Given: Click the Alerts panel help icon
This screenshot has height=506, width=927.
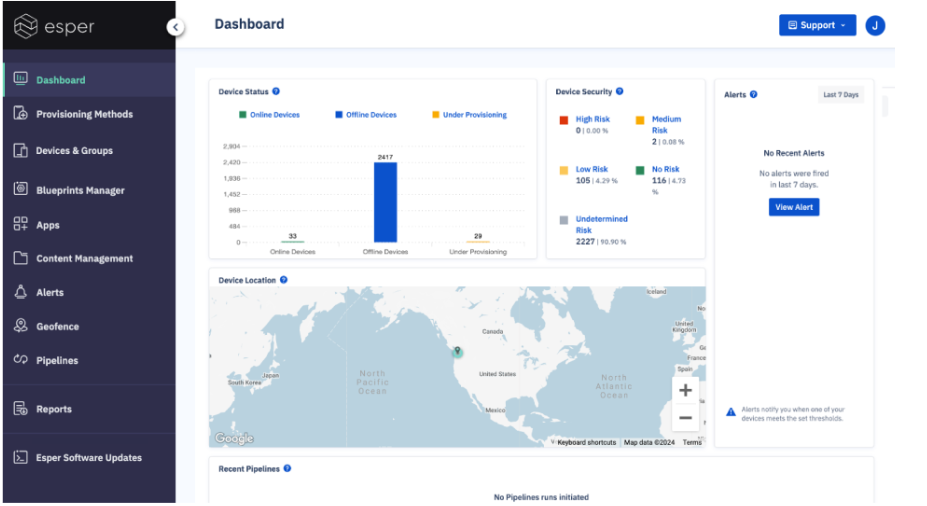Looking at the screenshot, I should click(x=754, y=94).
